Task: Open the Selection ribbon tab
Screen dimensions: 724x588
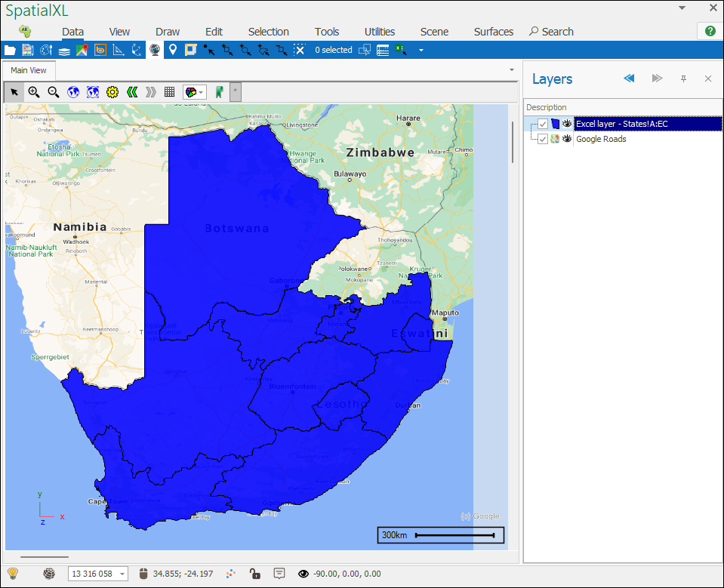Action: pos(268,32)
